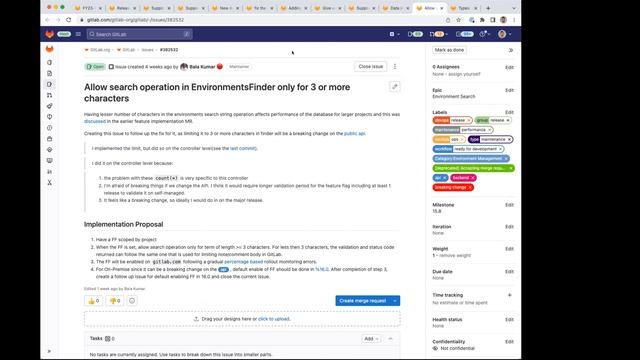640x360 pixels.
Task: Click the browser address bar URL
Action: 135,20
